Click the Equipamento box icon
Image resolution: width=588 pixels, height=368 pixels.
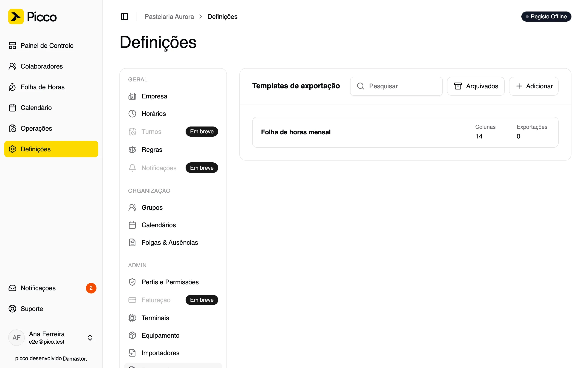point(132,335)
